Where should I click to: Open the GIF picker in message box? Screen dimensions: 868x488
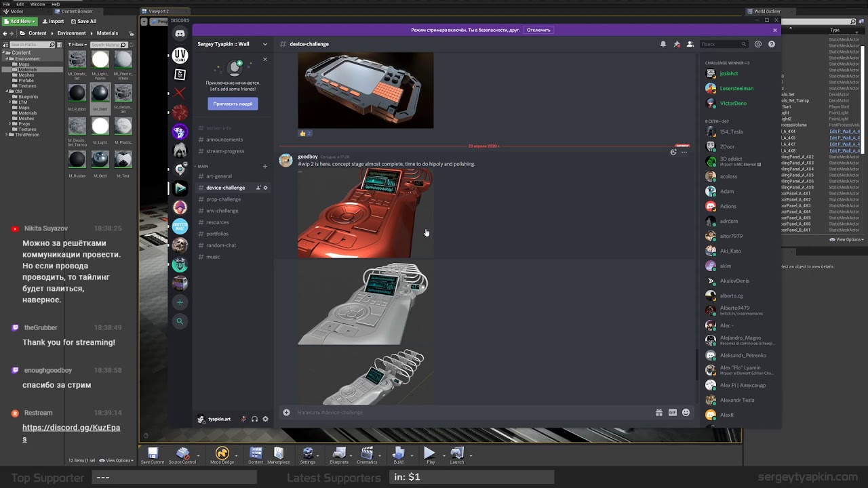[672, 412]
